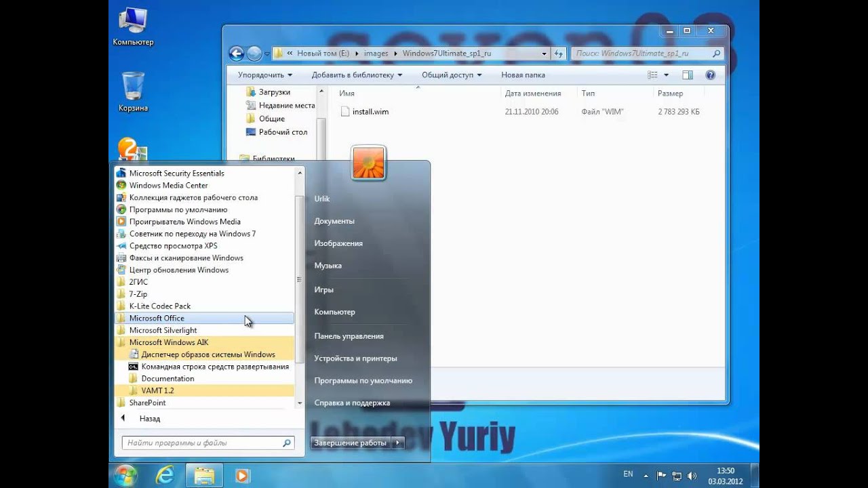Select the install.wim file
The width and height of the screenshot is (868, 488).
pyautogui.click(x=370, y=112)
